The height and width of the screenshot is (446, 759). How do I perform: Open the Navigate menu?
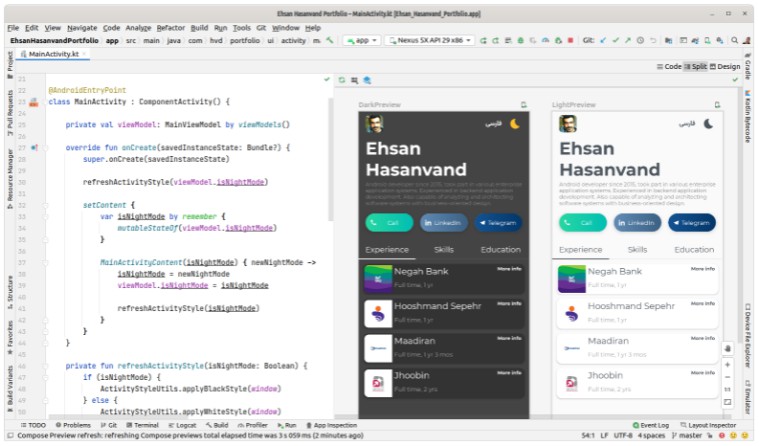tap(82, 28)
